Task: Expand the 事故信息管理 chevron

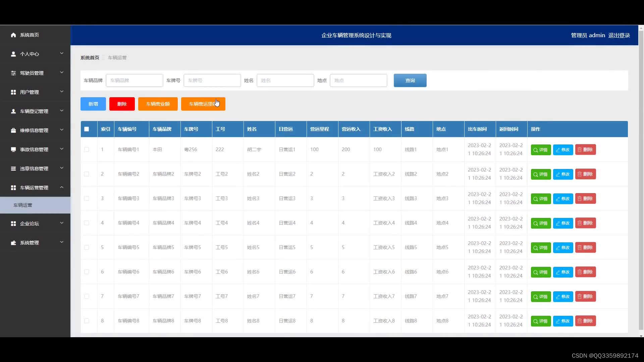Action: click(62, 149)
